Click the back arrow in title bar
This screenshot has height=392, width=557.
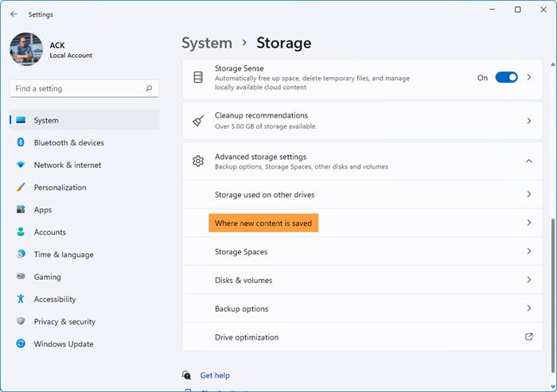pyautogui.click(x=14, y=14)
